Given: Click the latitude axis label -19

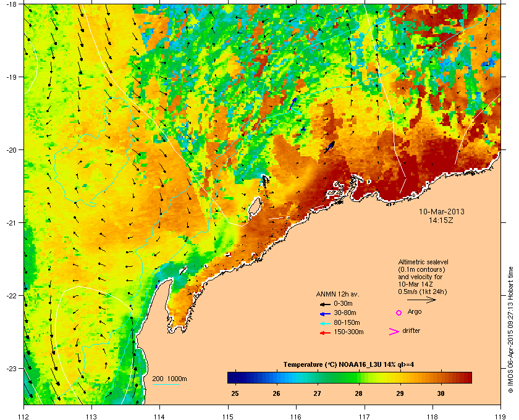Looking at the screenshot, I should pyautogui.click(x=11, y=77).
